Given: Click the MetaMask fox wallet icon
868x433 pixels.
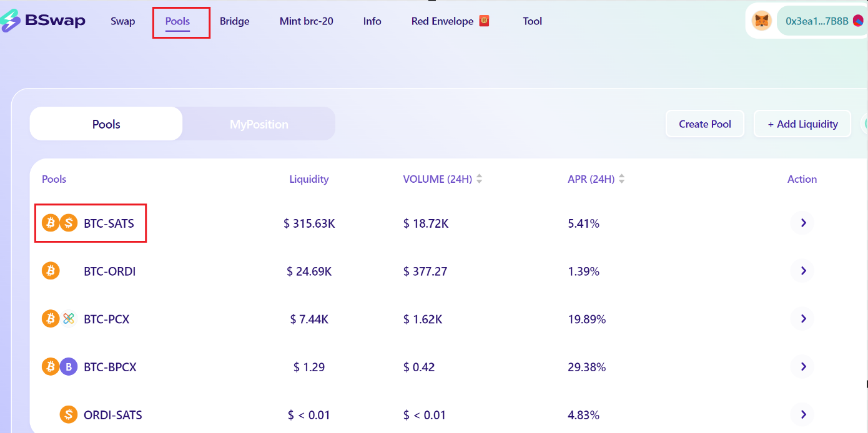Looking at the screenshot, I should 762,21.
